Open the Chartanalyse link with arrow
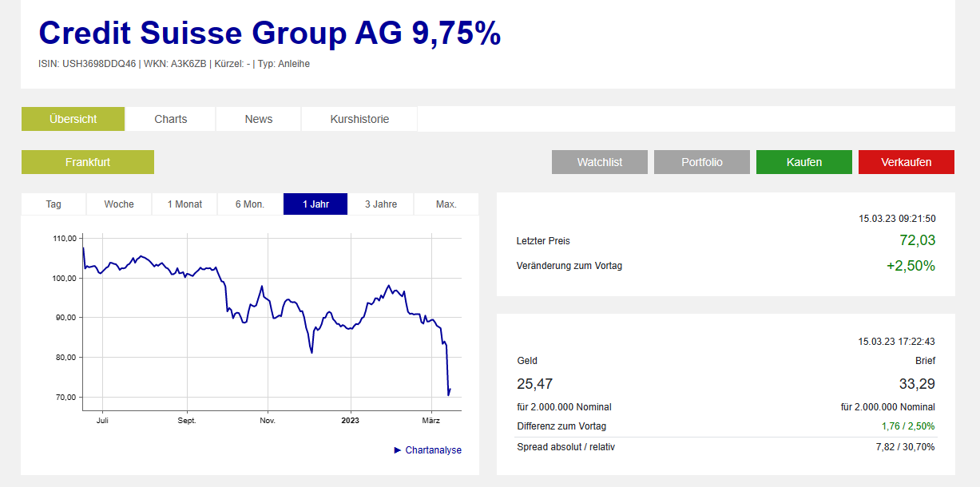Viewport: 980px width, 487px height. (428, 450)
